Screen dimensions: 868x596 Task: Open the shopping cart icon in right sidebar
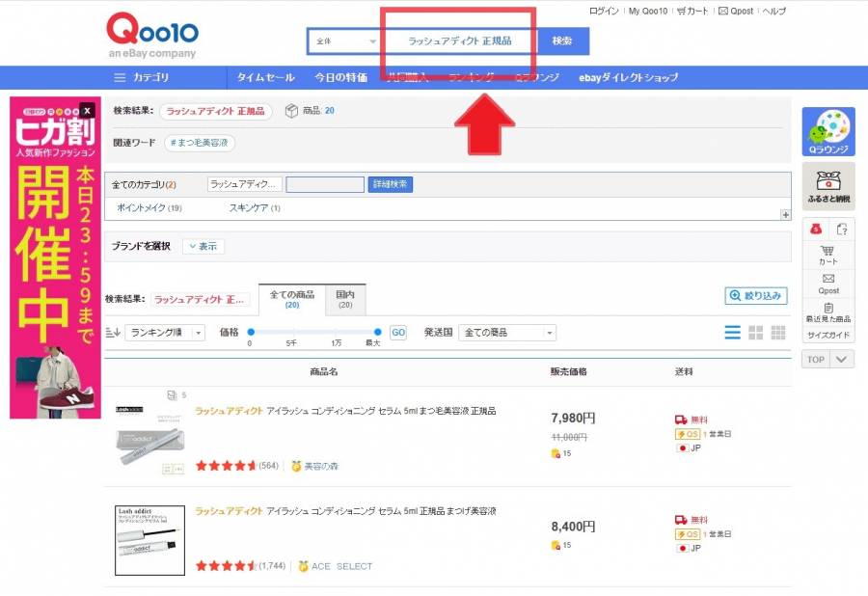(827, 253)
